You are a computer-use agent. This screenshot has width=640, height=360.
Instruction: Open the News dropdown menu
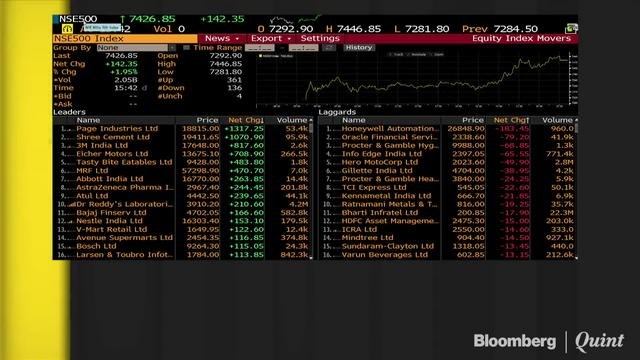pyautogui.click(x=222, y=38)
